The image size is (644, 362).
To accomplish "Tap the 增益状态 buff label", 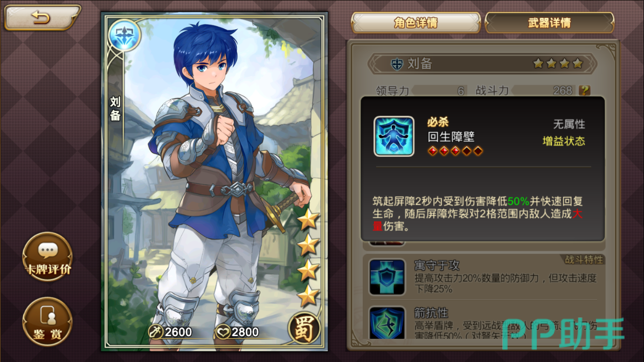I will [564, 141].
